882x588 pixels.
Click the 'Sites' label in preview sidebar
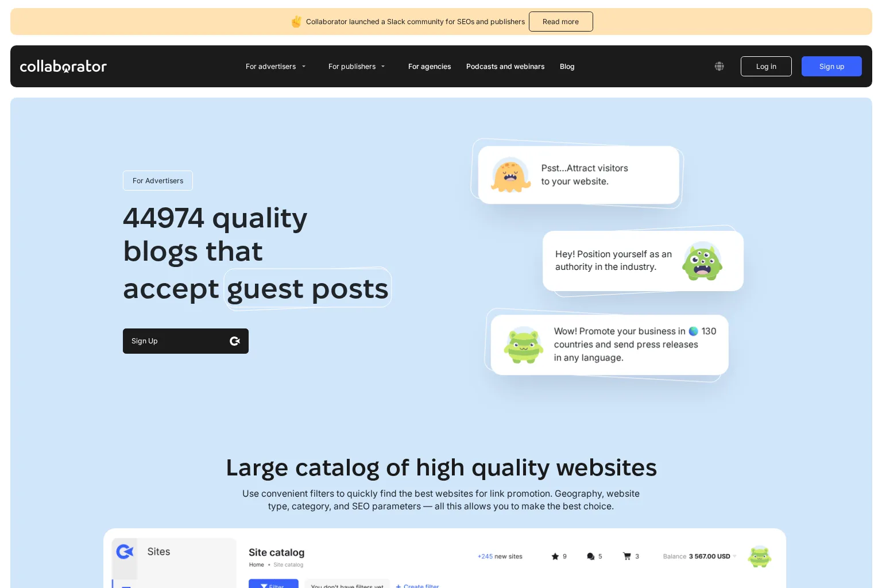coord(158,552)
